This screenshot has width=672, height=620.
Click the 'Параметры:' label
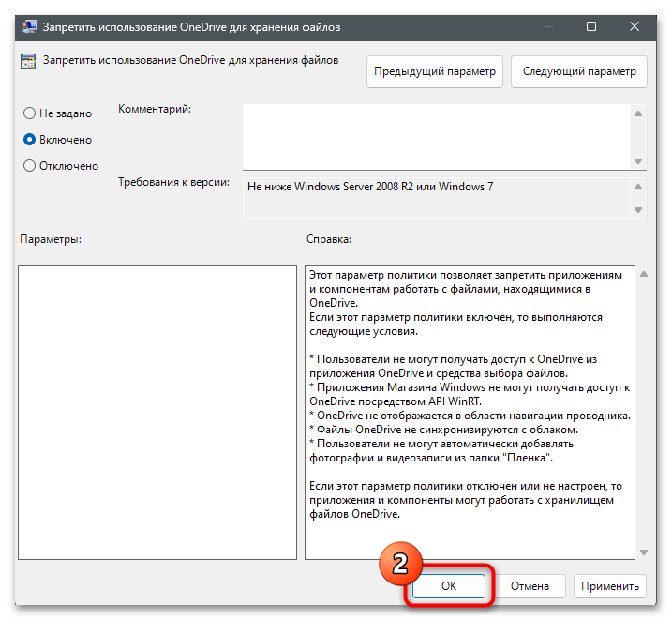coord(51,239)
